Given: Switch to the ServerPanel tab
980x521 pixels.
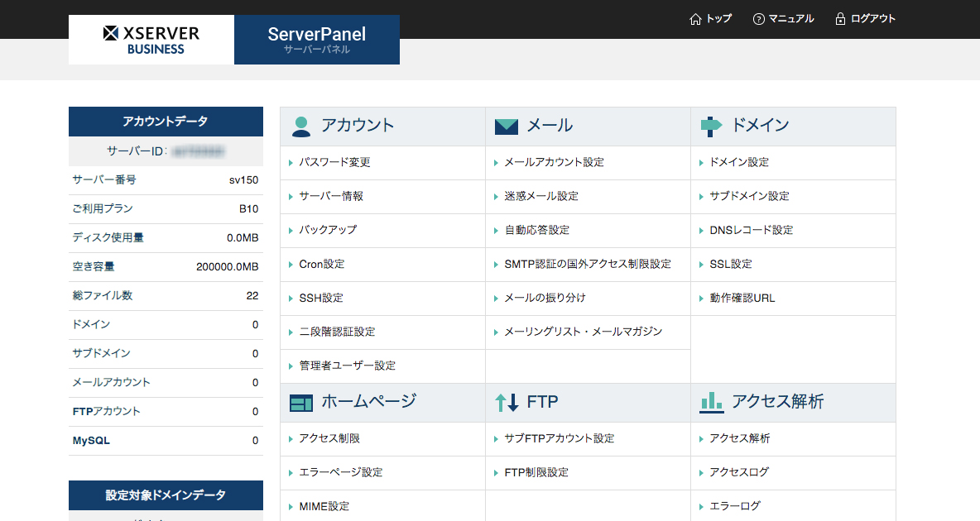Looking at the screenshot, I should 317,40.
